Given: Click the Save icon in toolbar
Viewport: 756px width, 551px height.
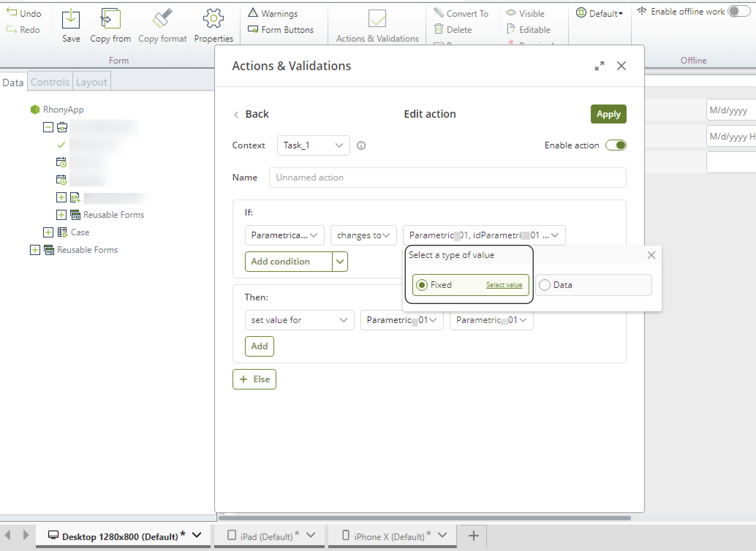Looking at the screenshot, I should (71, 19).
